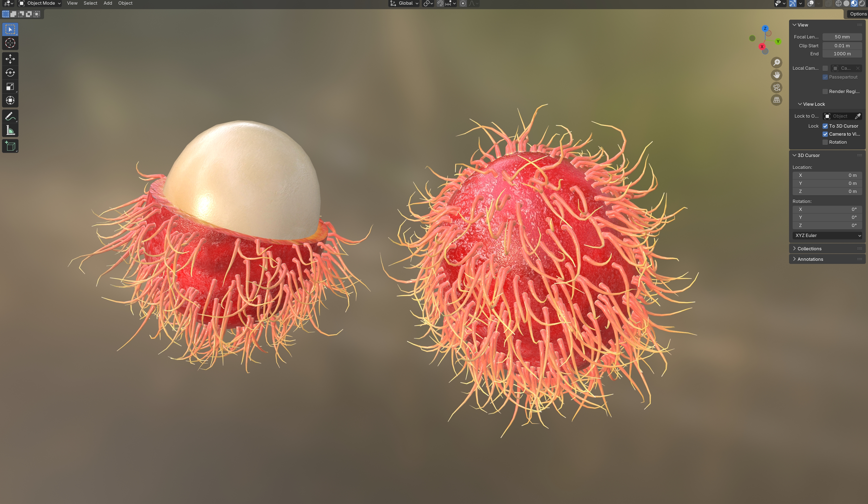The height and width of the screenshot is (504, 868).
Task: Select the Move tool
Action: click(x=10, y=59)
